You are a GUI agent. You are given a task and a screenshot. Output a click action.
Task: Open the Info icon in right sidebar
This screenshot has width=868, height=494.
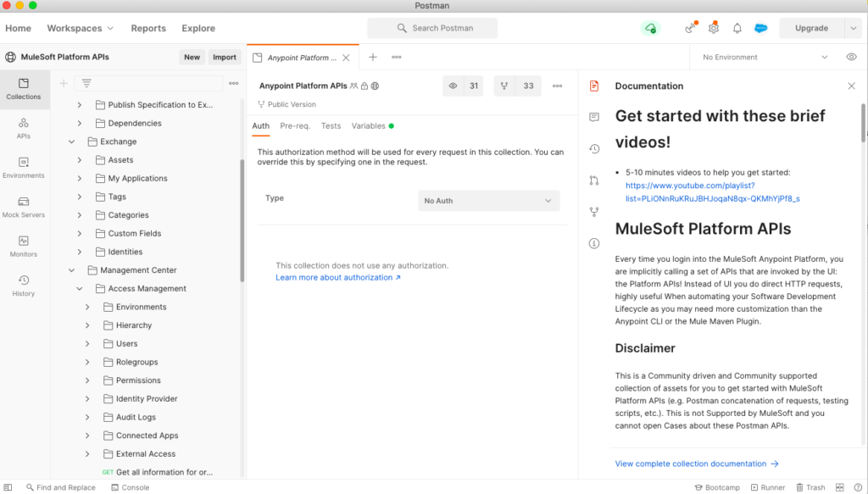pos(594,243)
